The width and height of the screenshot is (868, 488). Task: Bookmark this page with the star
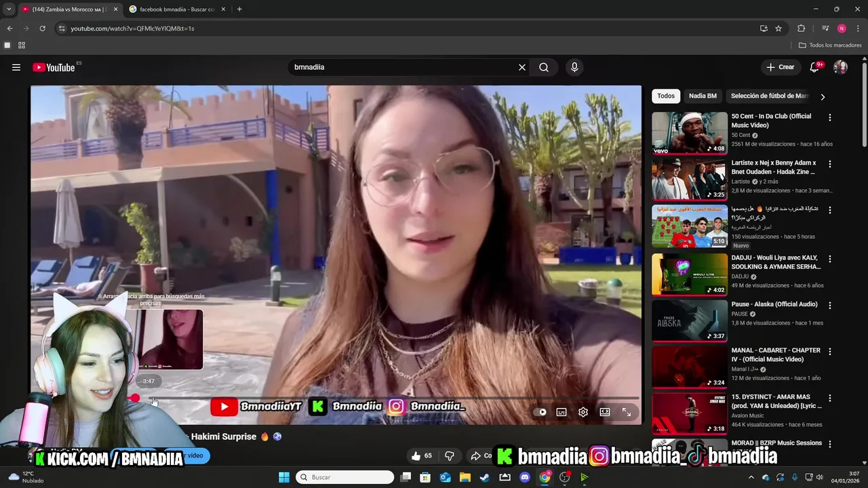778,28
